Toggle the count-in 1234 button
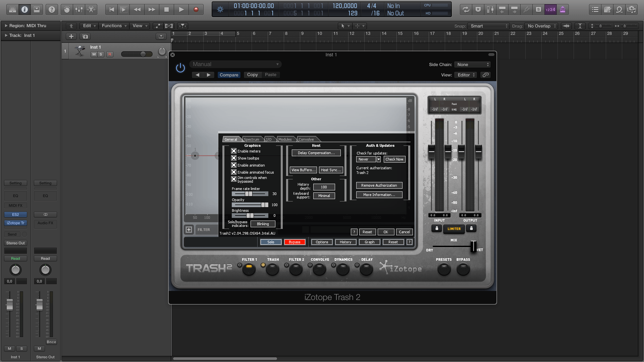Screen dimensions: 644x362 click(x=550, y=10)
